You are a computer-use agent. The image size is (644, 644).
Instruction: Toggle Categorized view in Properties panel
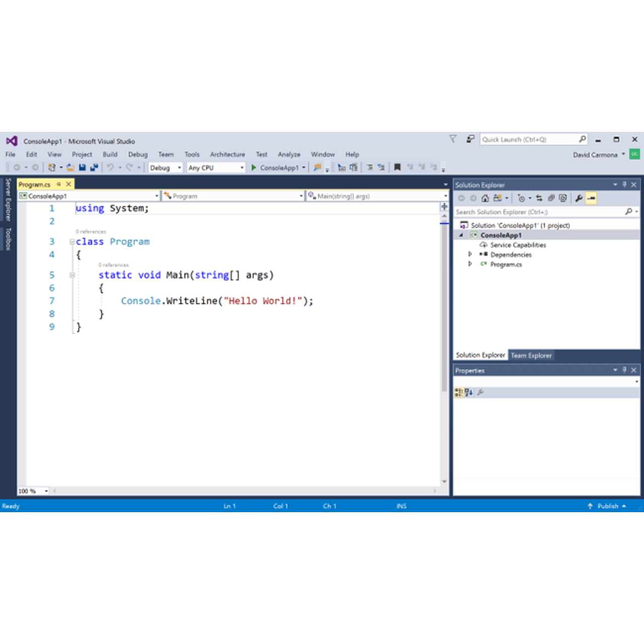(x=458, y=392)
